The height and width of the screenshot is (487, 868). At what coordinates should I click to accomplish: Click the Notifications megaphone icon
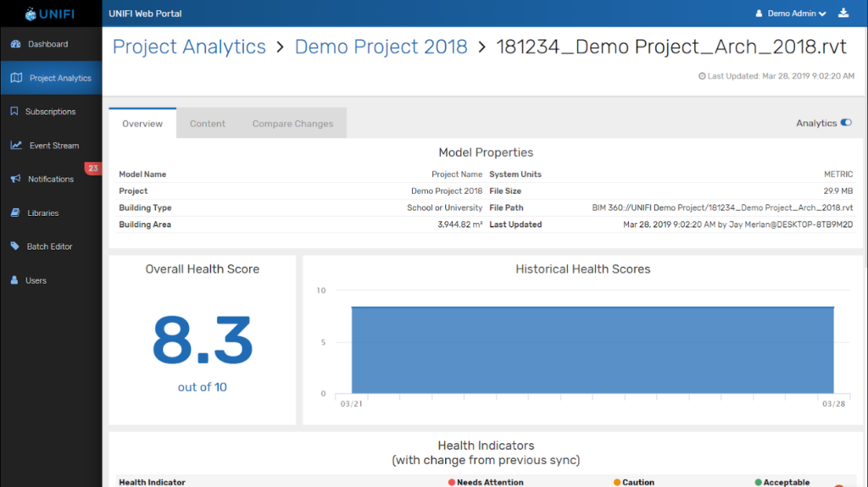pyautogui.click(x=15, y=180)
